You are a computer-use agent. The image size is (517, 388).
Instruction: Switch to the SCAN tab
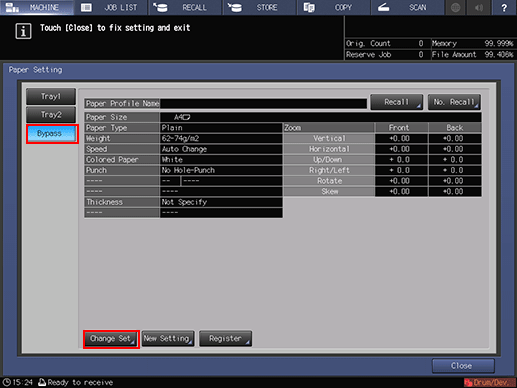coord(407,7)
